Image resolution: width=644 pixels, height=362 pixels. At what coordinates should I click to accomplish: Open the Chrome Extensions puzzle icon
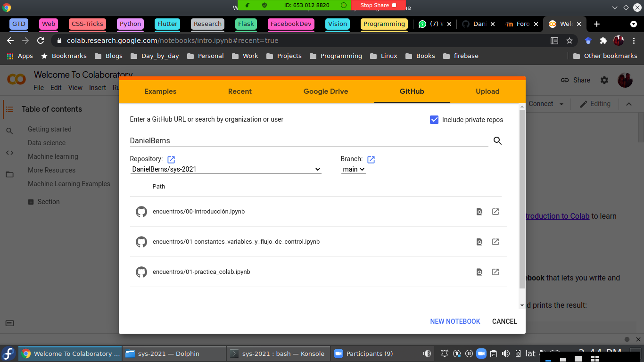coord(603,41)
